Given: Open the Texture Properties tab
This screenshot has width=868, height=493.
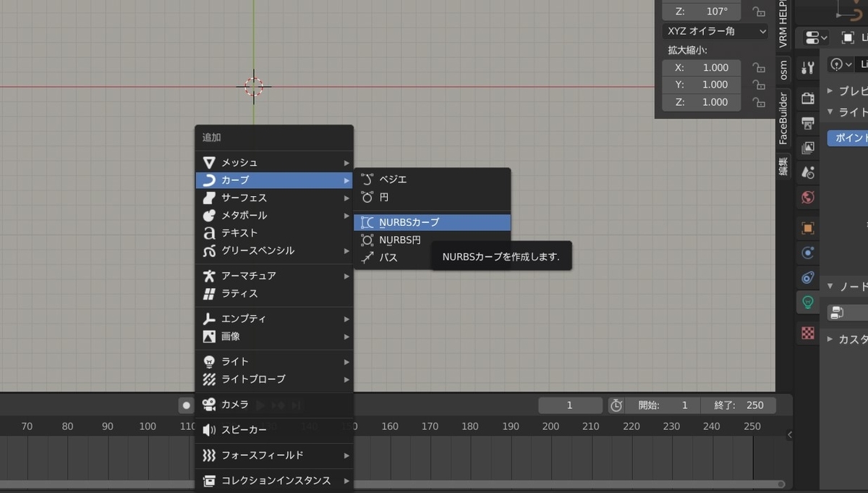Looking at the screenshot, I should (x=807, y=332).
